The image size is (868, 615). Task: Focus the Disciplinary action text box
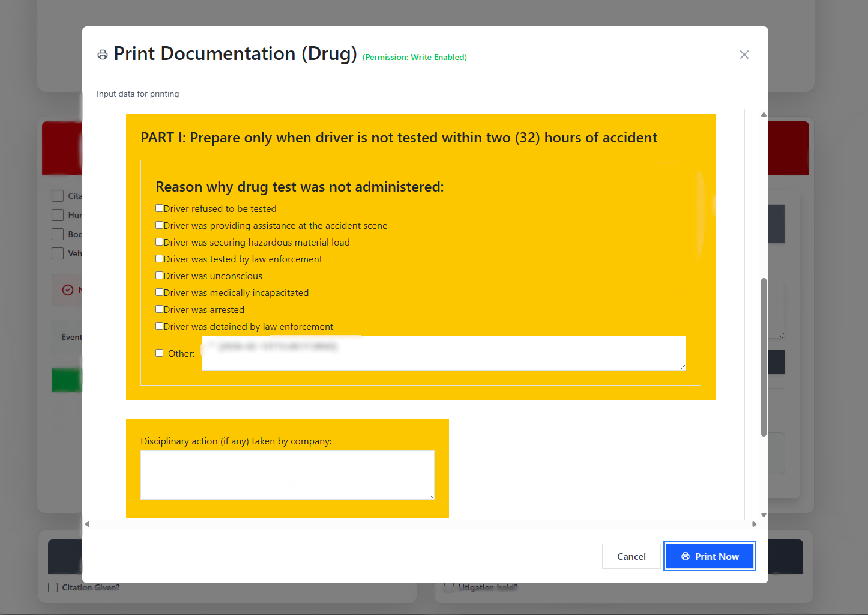(287, 474)
